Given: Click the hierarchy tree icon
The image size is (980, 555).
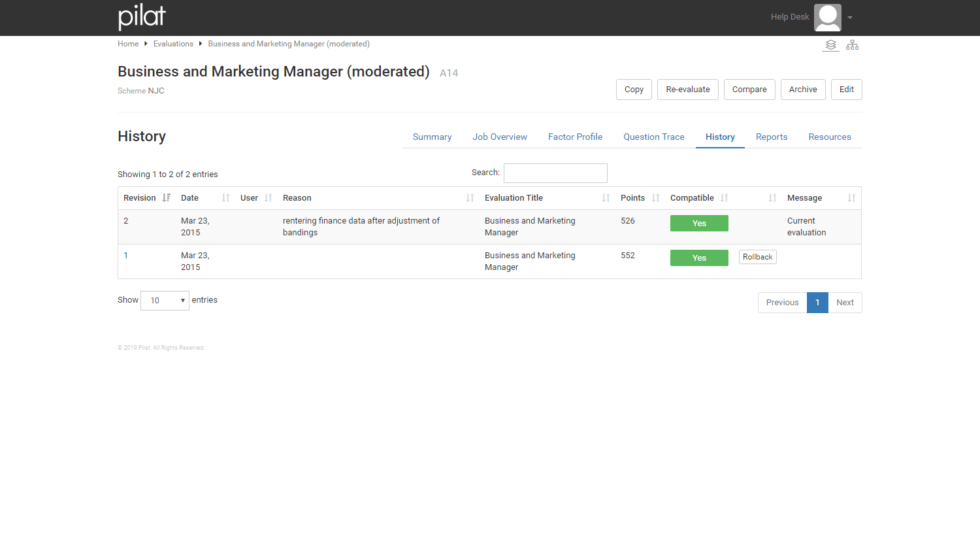Looking at the screenshot, I should [x=852, y=45].
